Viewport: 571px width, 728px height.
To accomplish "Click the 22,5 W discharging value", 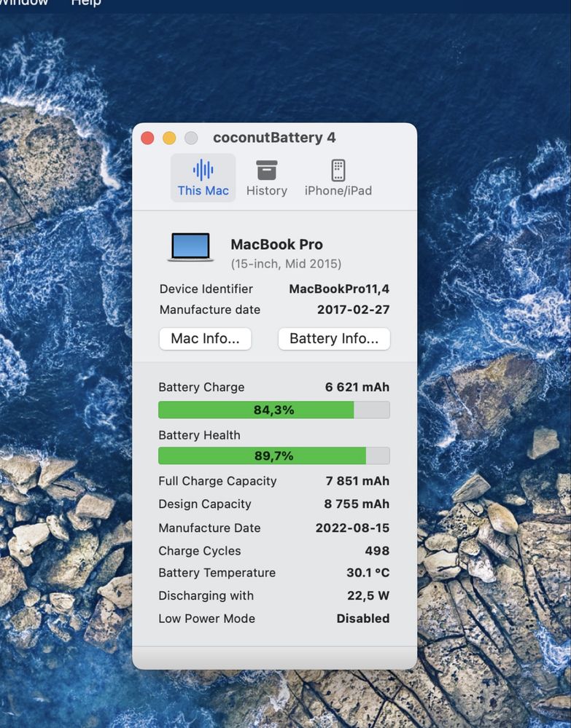I will click(x=368, y=595).
